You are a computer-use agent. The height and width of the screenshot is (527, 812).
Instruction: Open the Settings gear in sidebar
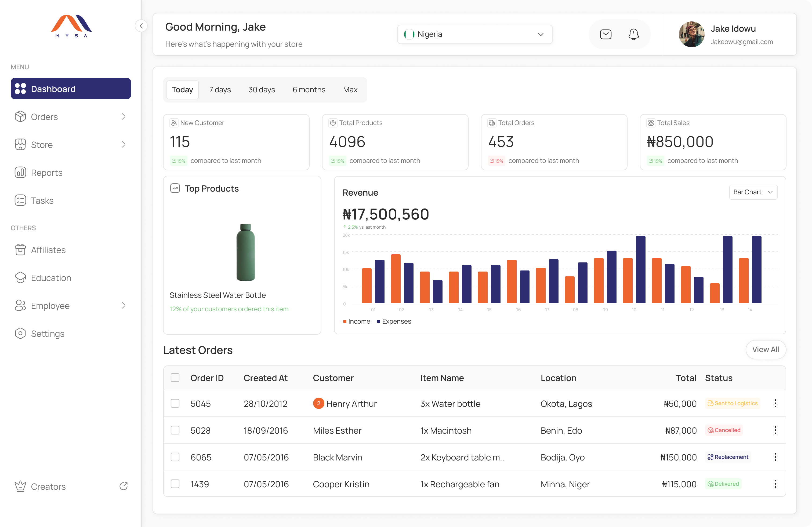pyautogui.click(x=20, y=333)
